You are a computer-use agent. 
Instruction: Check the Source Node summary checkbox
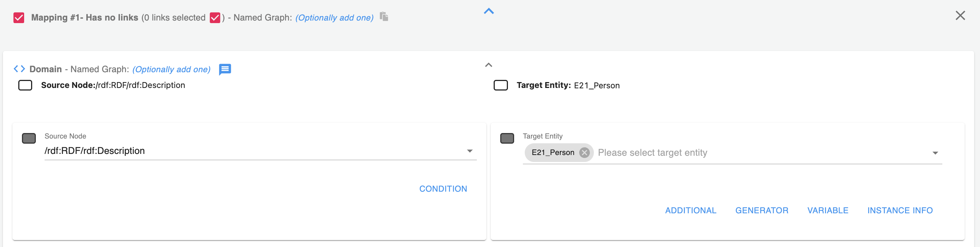[25, 85]
